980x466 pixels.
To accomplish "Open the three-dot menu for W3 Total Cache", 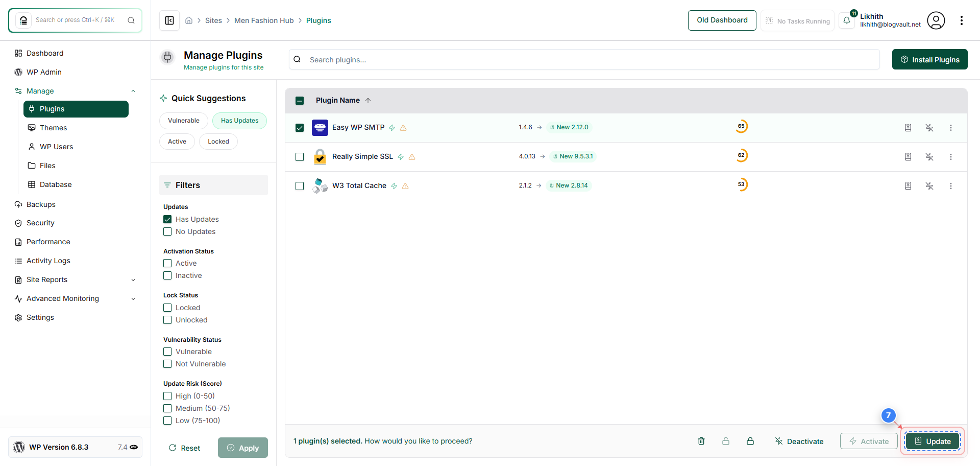I will click(x=951, y=186).
